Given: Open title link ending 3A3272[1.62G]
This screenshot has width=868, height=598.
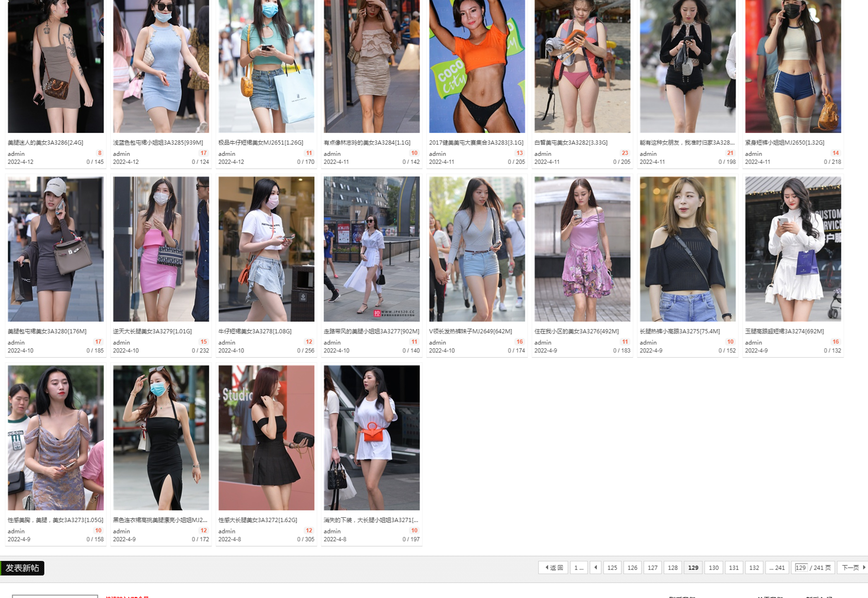Looking at the screenshot, I should (x=258, y=520).
